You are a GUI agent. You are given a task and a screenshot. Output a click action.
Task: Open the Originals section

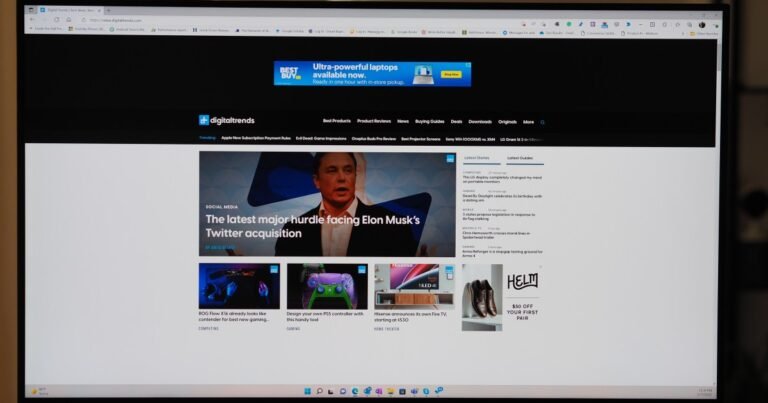[507, 122]
